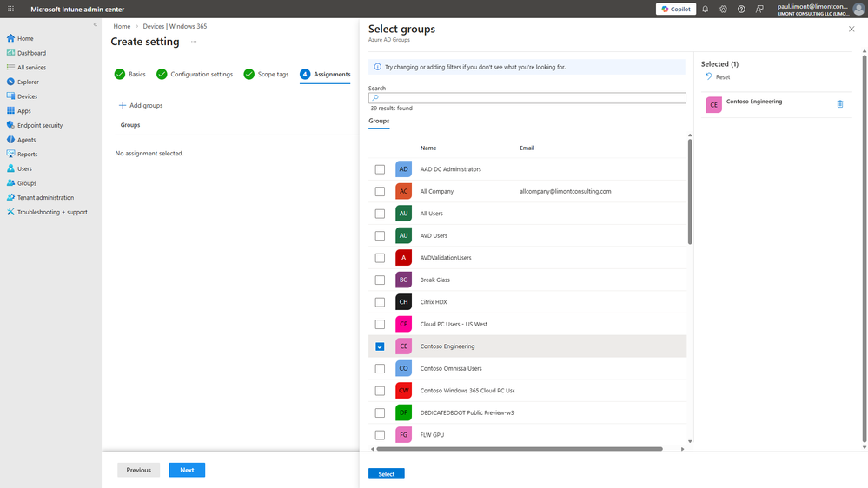The height and width of the screenshot is (488, 868).
Task: Launch Copilot from the header
Action: click(x=676, y=9)
